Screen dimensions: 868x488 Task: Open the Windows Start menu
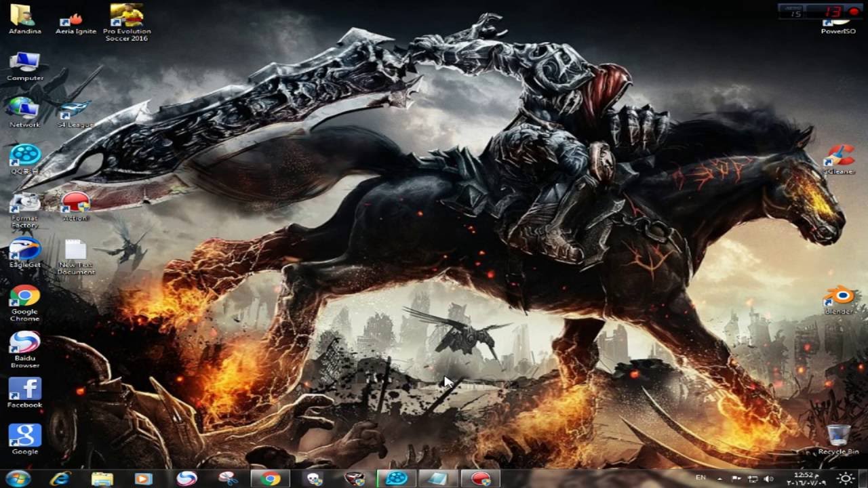click(18, 479)
